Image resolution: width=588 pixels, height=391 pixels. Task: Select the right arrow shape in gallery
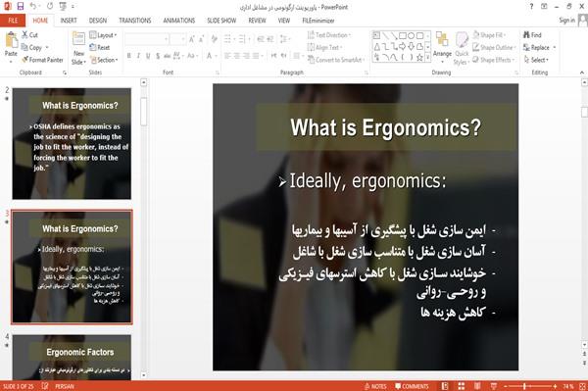click(403, 46)
